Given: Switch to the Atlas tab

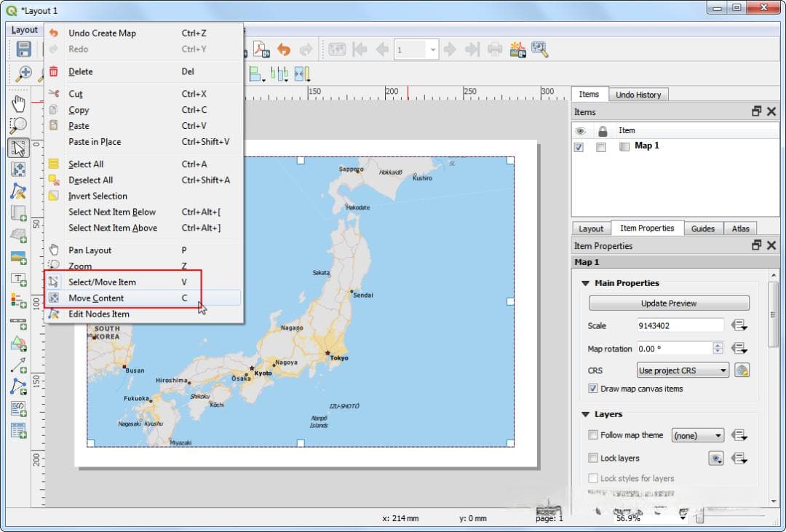Looking at the screenshot, I should pos(740,229).
